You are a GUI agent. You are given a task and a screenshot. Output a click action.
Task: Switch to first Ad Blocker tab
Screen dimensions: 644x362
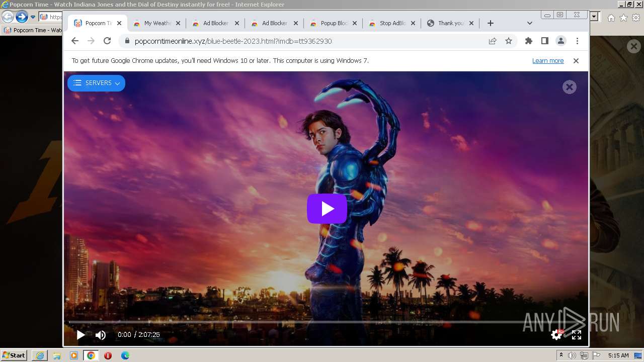[x=215, y=23]
